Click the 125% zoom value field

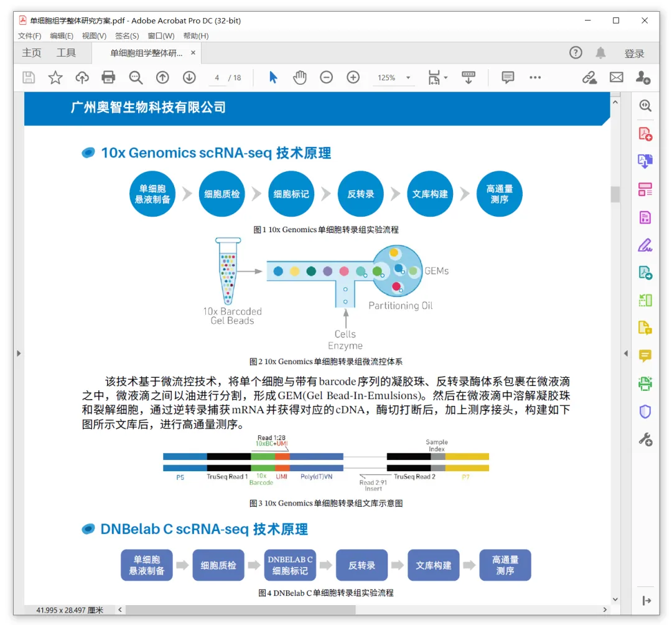coord(386,78)
